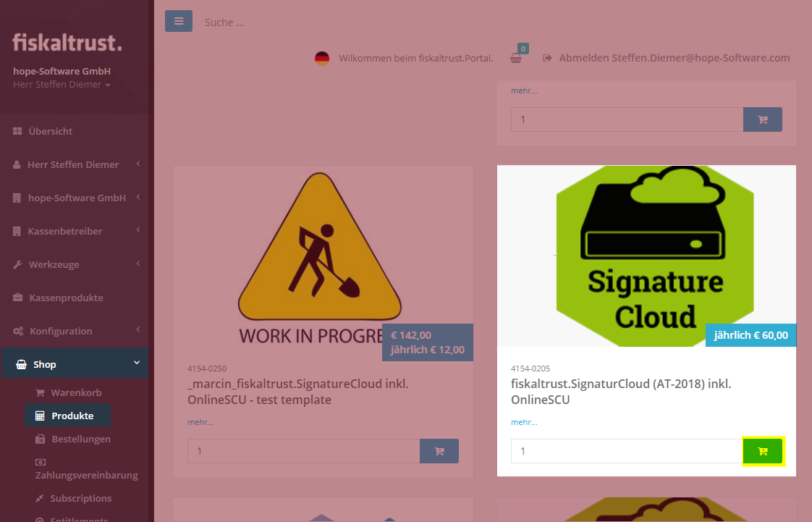Open _marcin_fiskaltrust.SignatureCloud test template title

click(298, 392)
